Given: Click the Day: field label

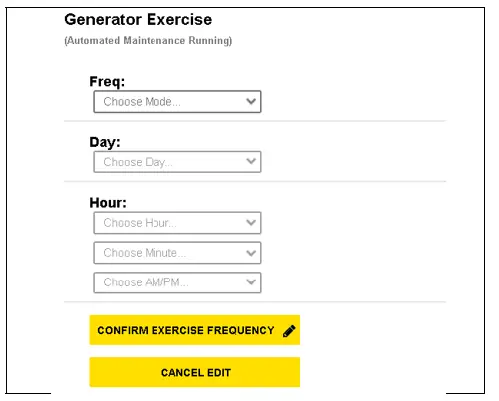Looking at the screenshot, I should (x=105, y=142).
